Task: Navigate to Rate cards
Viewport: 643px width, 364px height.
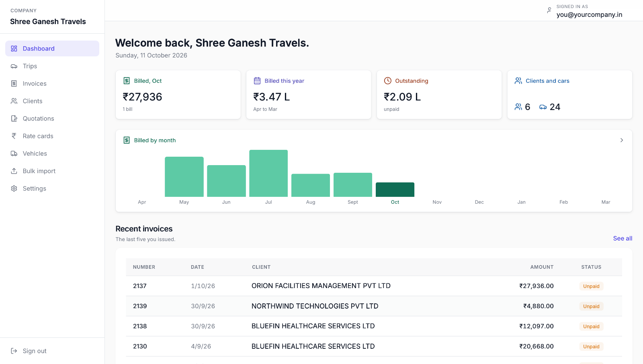Action: click(x=52, y=136)
